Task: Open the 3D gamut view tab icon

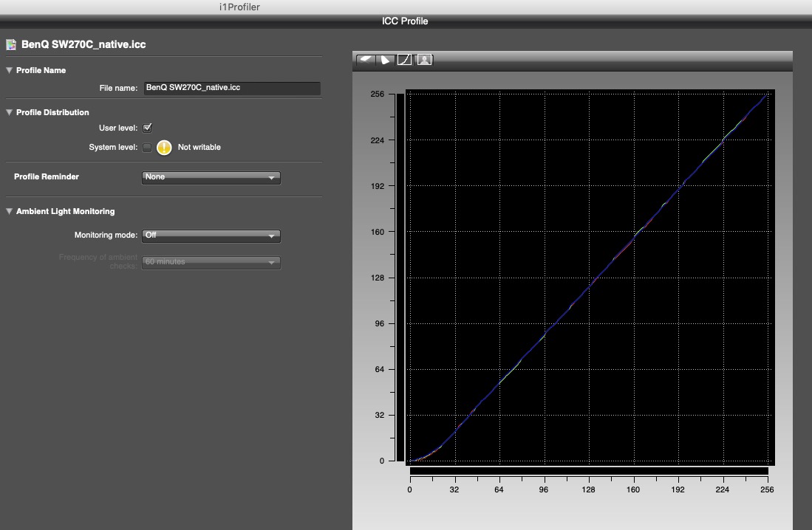Action: [366, 60]
